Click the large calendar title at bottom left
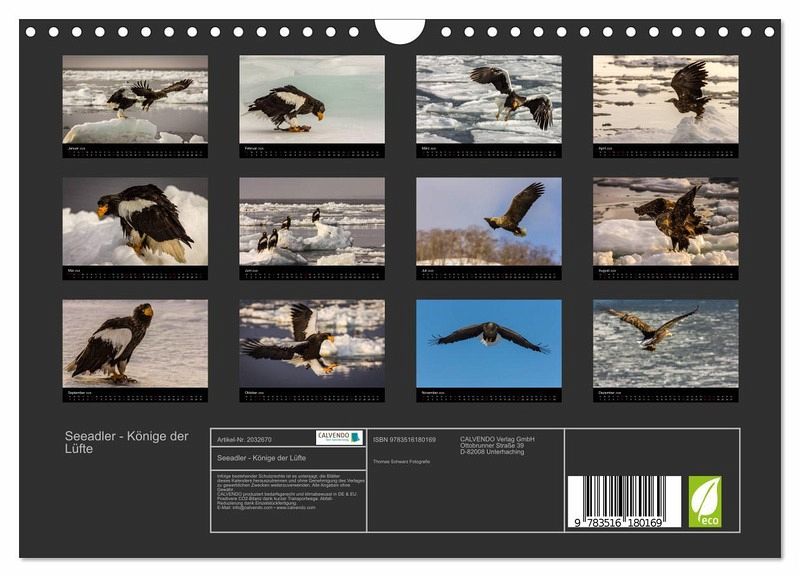Viewport: 800px width, 577px height. click(126, 442)
